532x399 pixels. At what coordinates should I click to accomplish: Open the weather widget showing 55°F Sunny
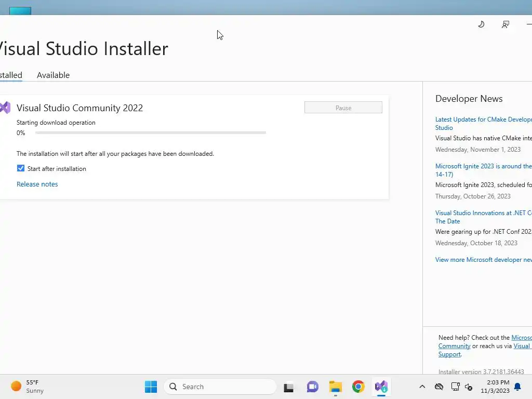[27, 387]
